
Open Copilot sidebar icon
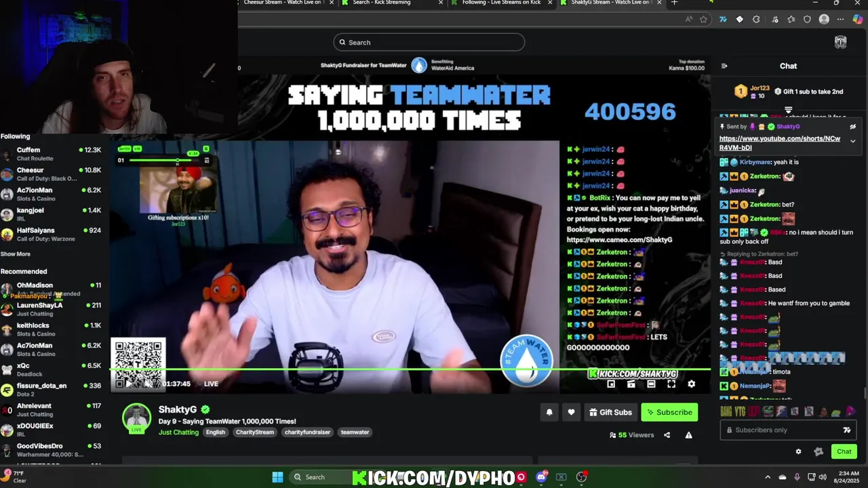(858, 20)
